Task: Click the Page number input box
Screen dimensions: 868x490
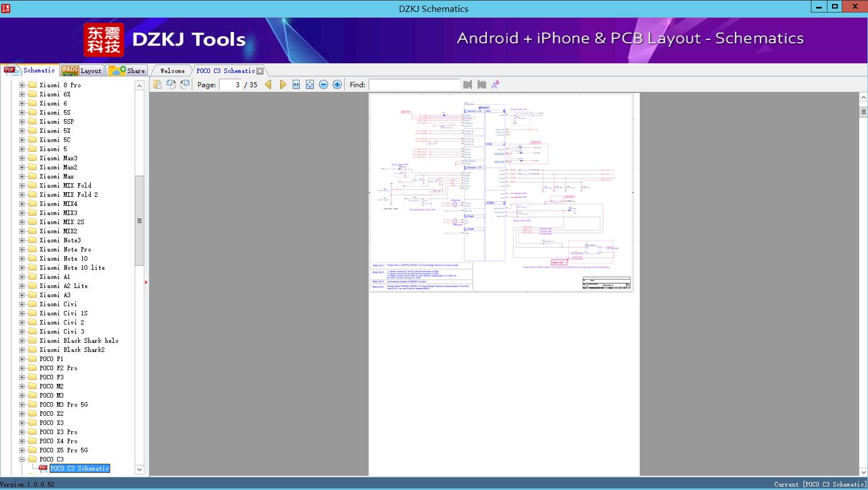Action: pos(230,84)
